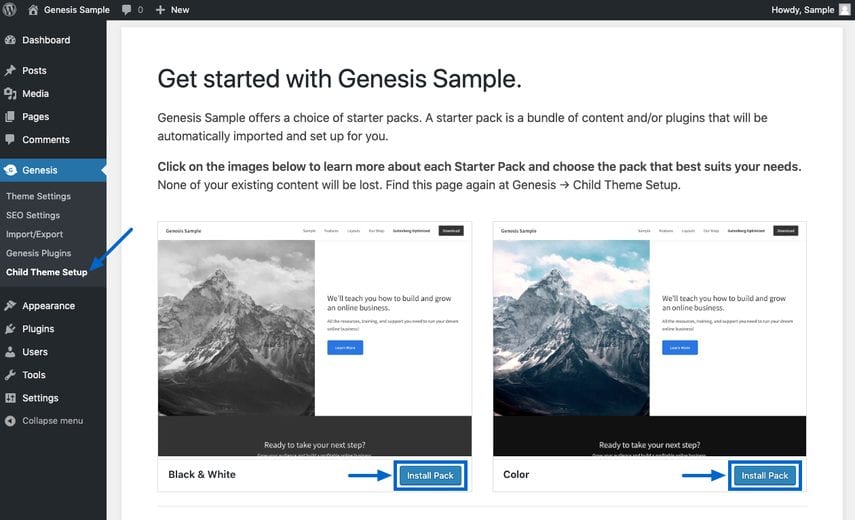
Task: Open SEO Settings submenu item
Action: 33,215
